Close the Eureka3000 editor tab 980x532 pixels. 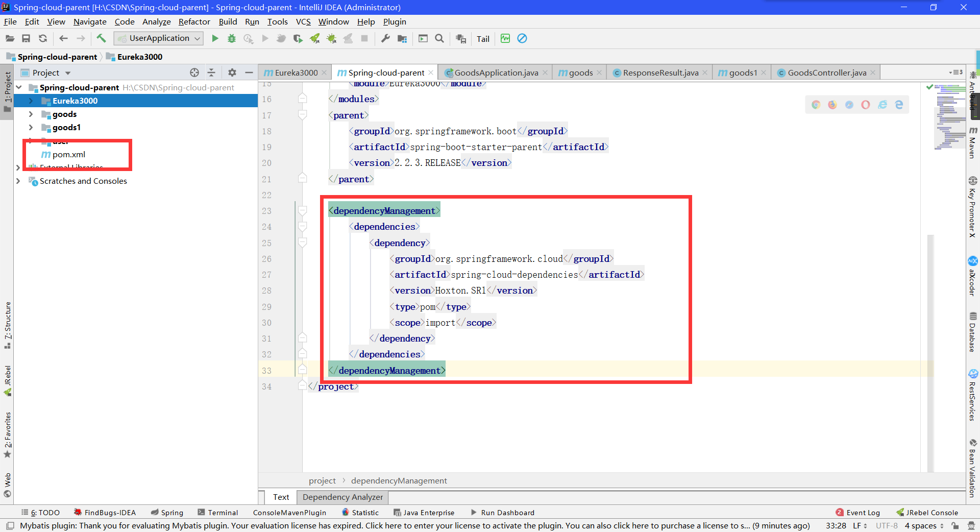coord(324,72)
